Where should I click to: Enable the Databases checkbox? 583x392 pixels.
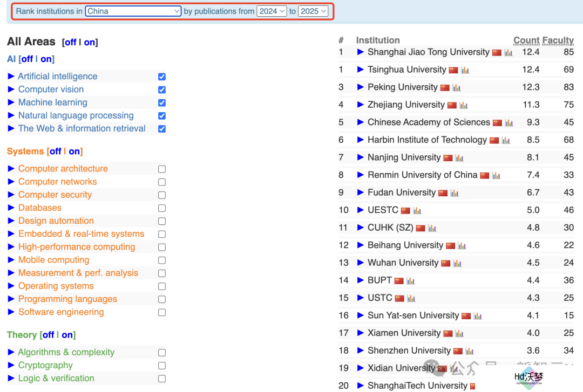click(162, 208)
